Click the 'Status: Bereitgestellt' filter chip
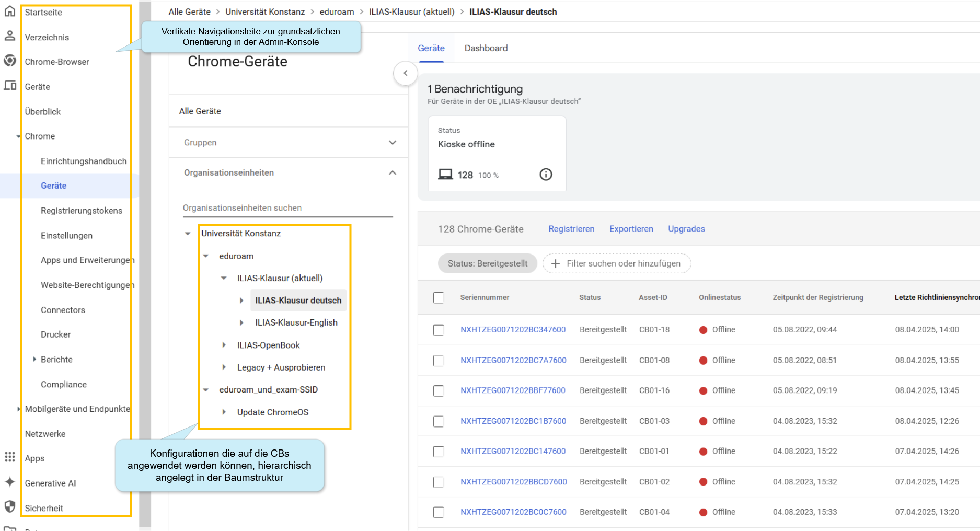The image size is (980, 531). (487, 263)
